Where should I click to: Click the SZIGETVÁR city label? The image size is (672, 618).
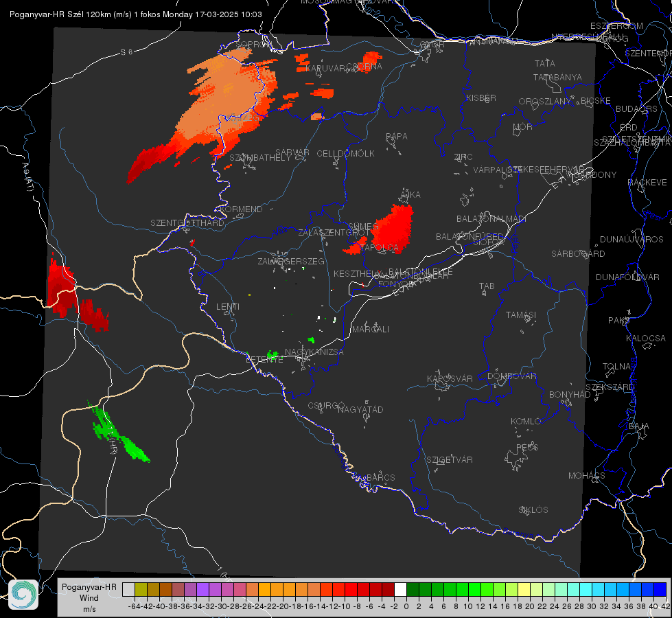pos(449,460)
